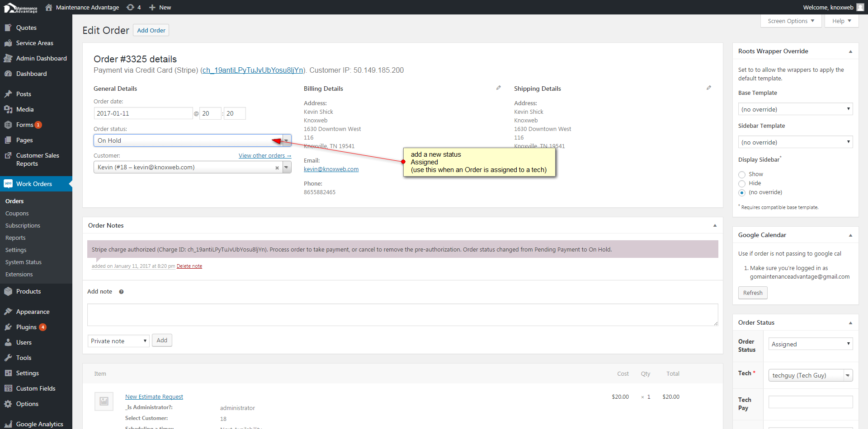Open the Order status On Hold dropdown
Image resolution: width=868 pixels, height=429 pixels.
pos(193,140)
